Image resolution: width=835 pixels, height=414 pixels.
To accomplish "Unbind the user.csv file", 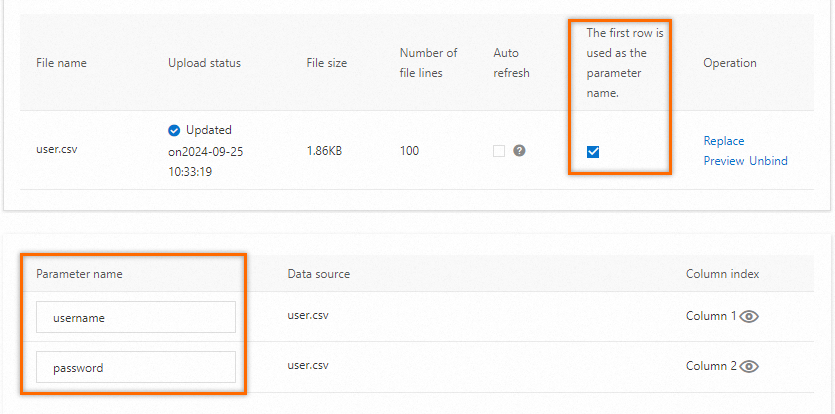I will point(768,161).
